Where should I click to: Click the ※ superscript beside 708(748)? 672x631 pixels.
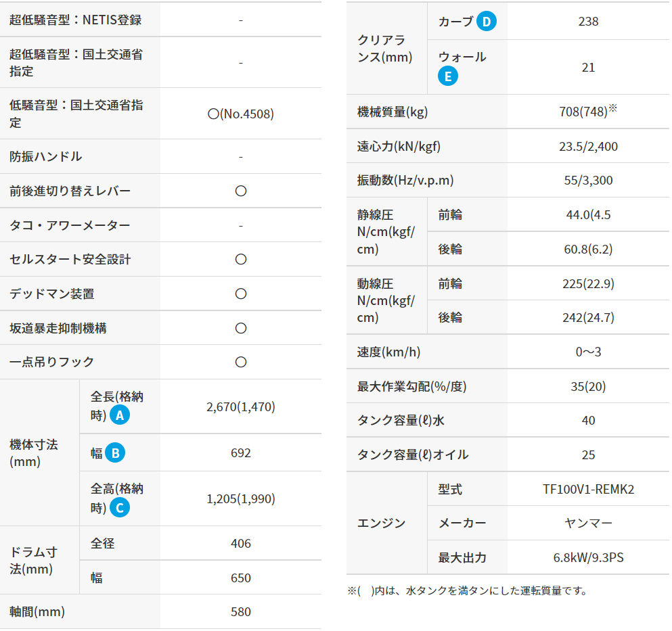pos(612,108)
